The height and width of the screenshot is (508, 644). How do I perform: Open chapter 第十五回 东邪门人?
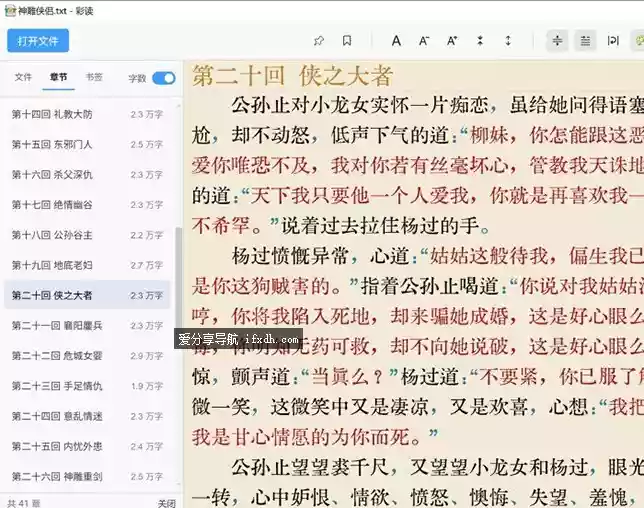tap(87, 145)
